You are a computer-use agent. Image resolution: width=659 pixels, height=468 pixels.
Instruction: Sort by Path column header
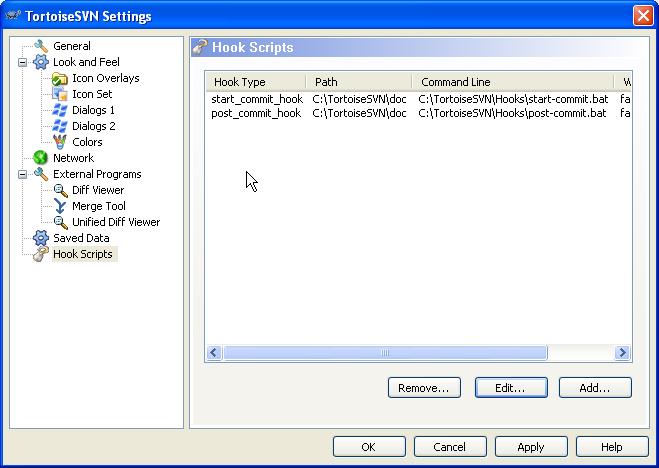click(x=359, y=82)
